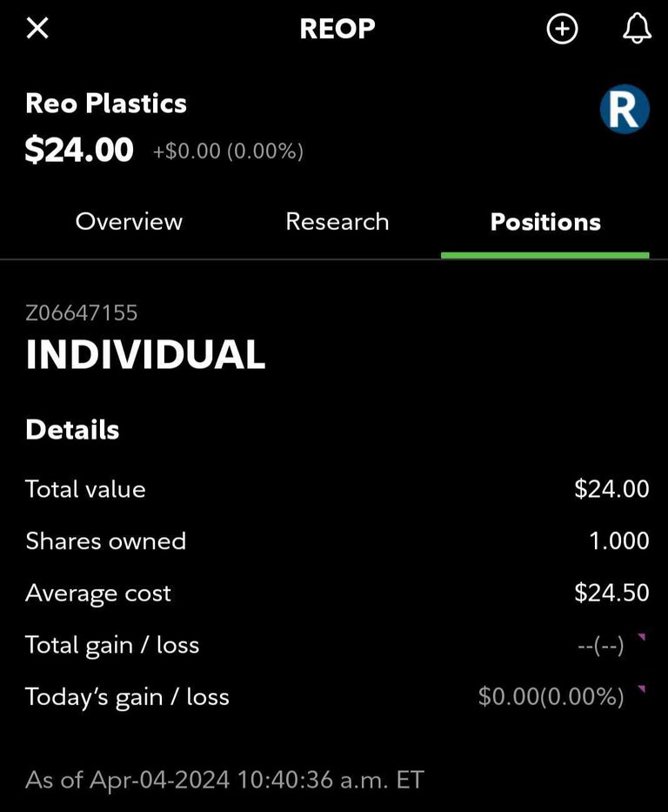
Task: Close the REOP stock detail screen
Action: [37, 28]
